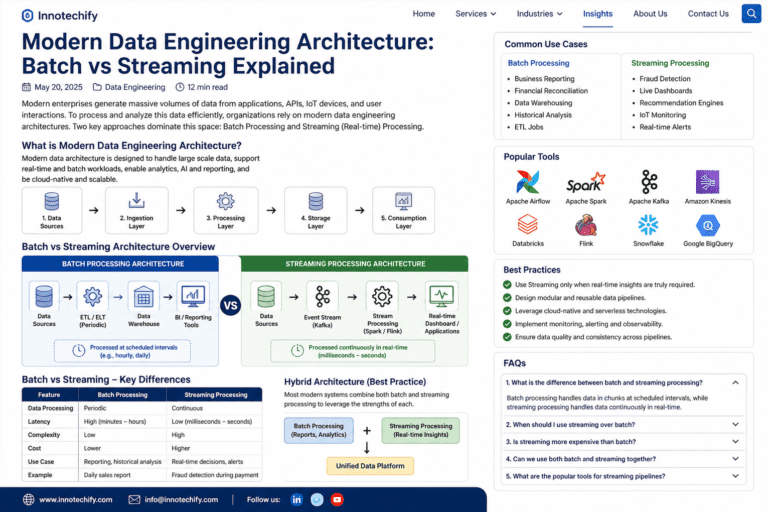Click the info@innotechify.com email link
768x512 pixels.
tap(181, 500)
